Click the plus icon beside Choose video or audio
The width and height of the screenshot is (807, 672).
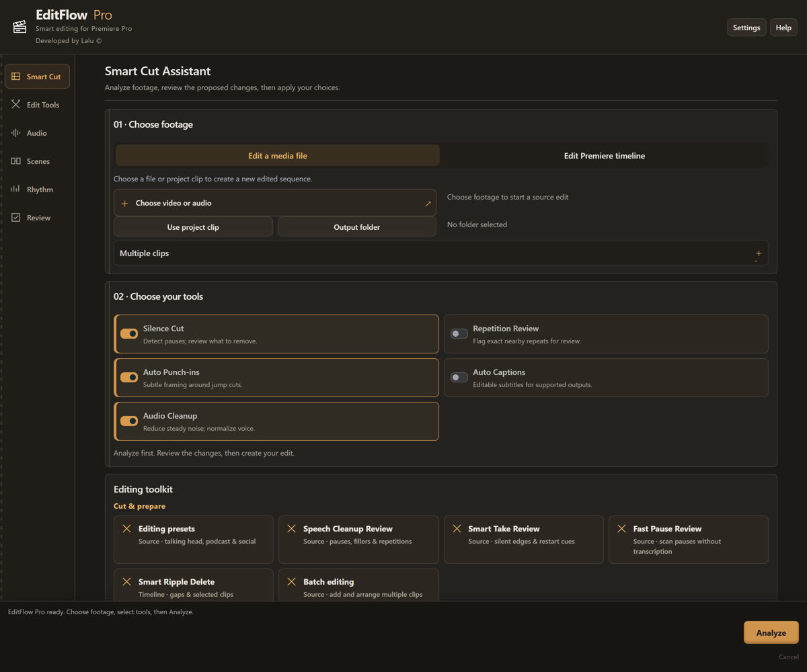pos(125,203)
